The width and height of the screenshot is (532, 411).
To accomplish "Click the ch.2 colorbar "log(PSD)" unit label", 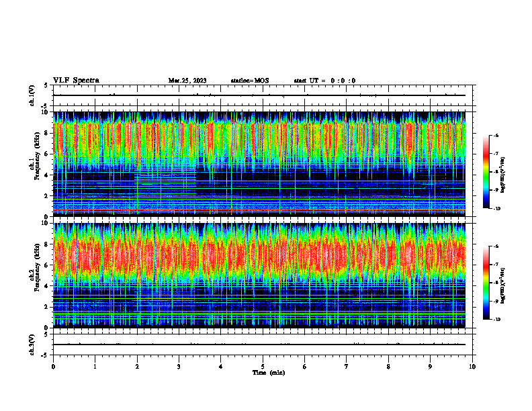I will pyautogui.click(x=503, y=285).
